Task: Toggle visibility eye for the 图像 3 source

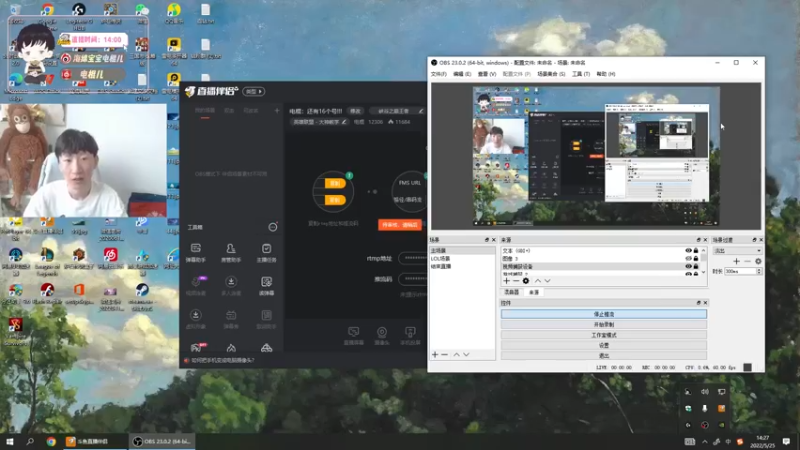Action: tap(688, 259)
